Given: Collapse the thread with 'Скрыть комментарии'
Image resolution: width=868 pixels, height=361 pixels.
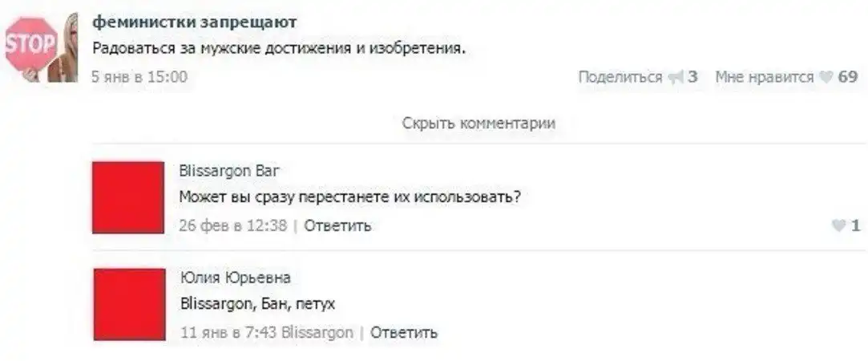Looking at the screenshot, I should pos(478,123).
